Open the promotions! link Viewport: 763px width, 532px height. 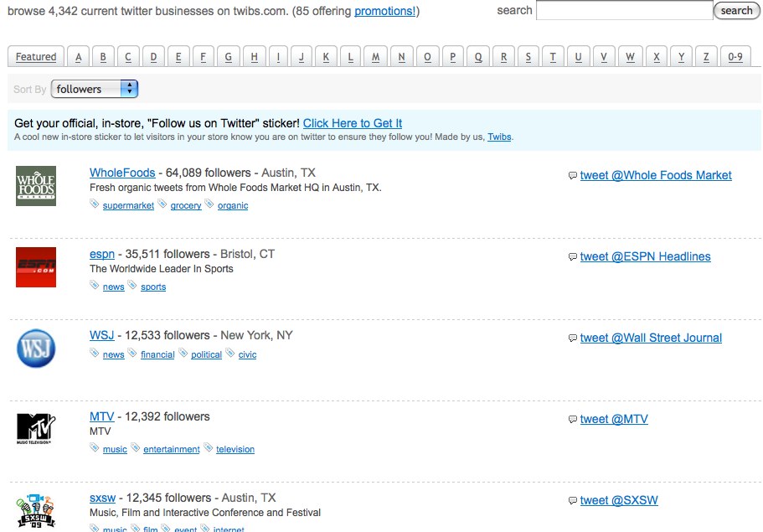click(x=384, y=11)
